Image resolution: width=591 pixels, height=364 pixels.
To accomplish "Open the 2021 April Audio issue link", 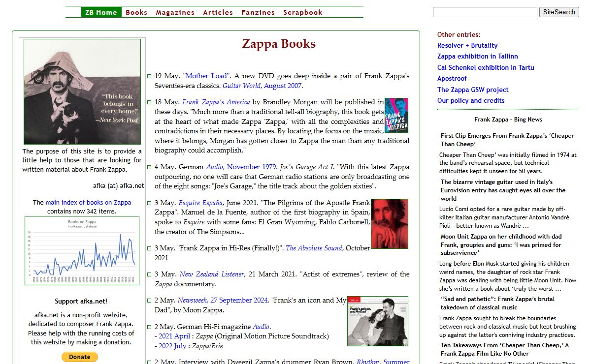I will (174, 336).
